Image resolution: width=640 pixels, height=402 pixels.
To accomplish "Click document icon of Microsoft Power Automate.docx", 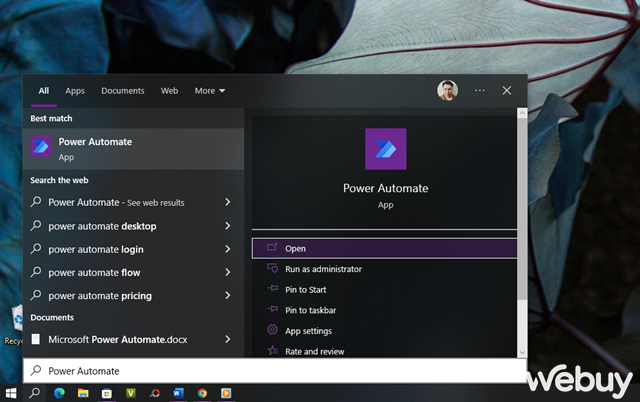I will (x=36, y=339).
